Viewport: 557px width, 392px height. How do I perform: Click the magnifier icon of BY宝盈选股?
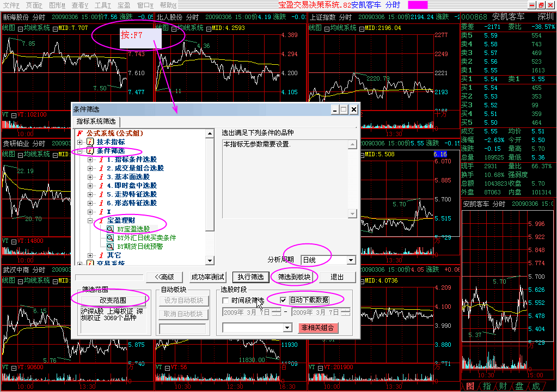(111, 229)
